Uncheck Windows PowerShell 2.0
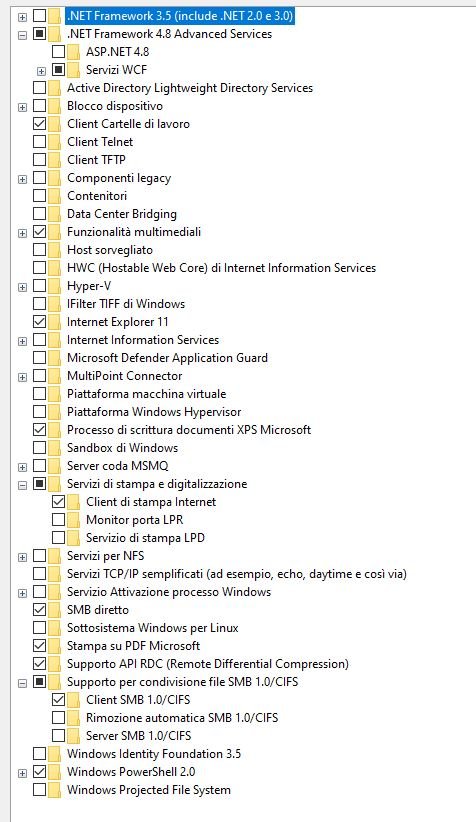 pyautogui.click(x=39, y=771)
